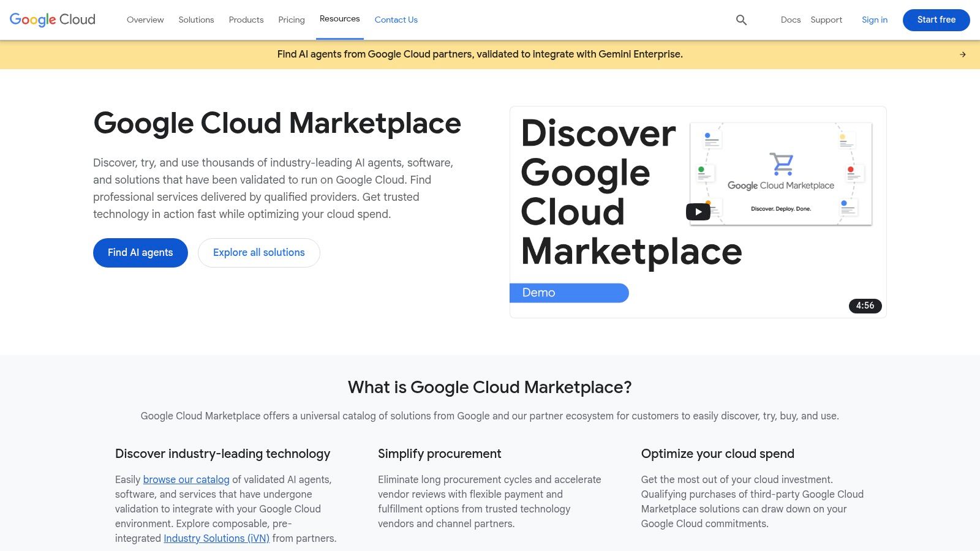Screen dimensions: 980x551
Task: Click the Support link
Action: tap(826, 20)
